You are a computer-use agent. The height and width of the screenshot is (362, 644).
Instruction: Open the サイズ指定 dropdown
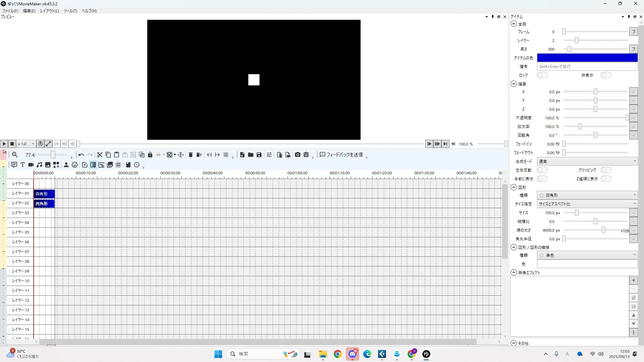(587, 204)
